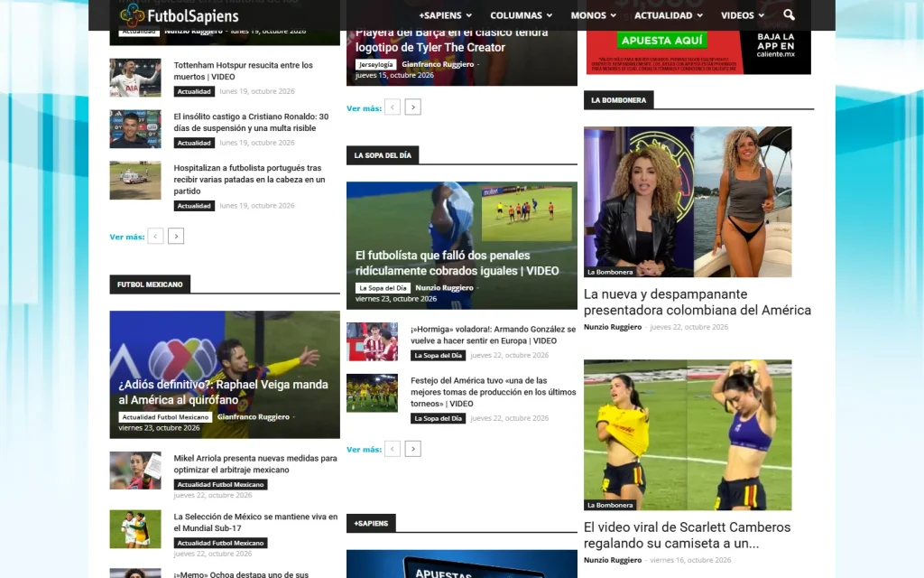Open author Nunzio Ruggiero on presentadora article
The height and width of the screenshot is (578, 924).
[x=613, y=327]
